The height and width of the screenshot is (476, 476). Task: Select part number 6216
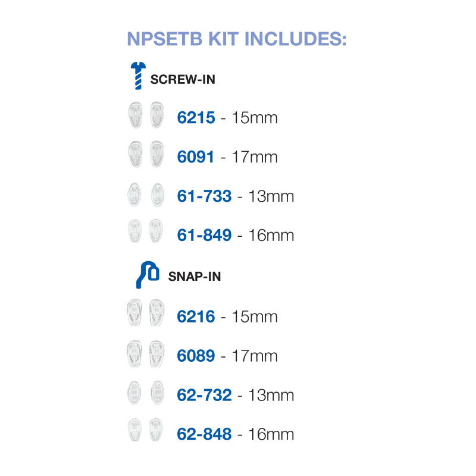pyautogui.click(x=196, y=317)
